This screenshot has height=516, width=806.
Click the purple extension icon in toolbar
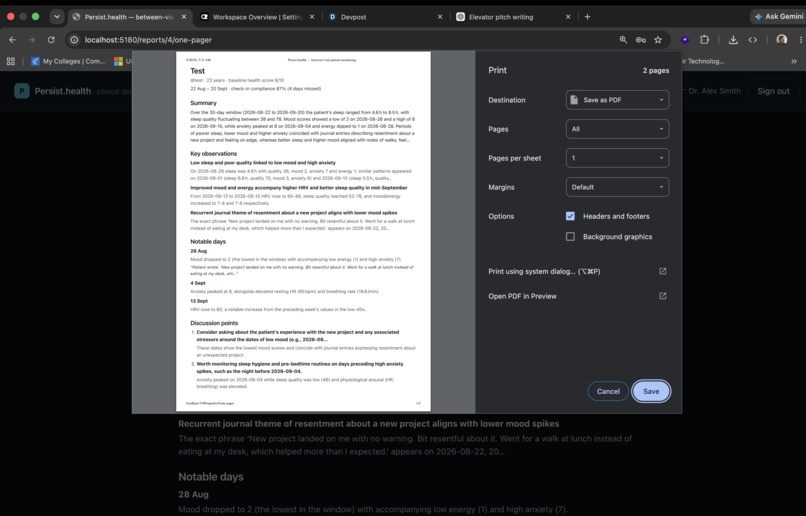click(685, 40)
